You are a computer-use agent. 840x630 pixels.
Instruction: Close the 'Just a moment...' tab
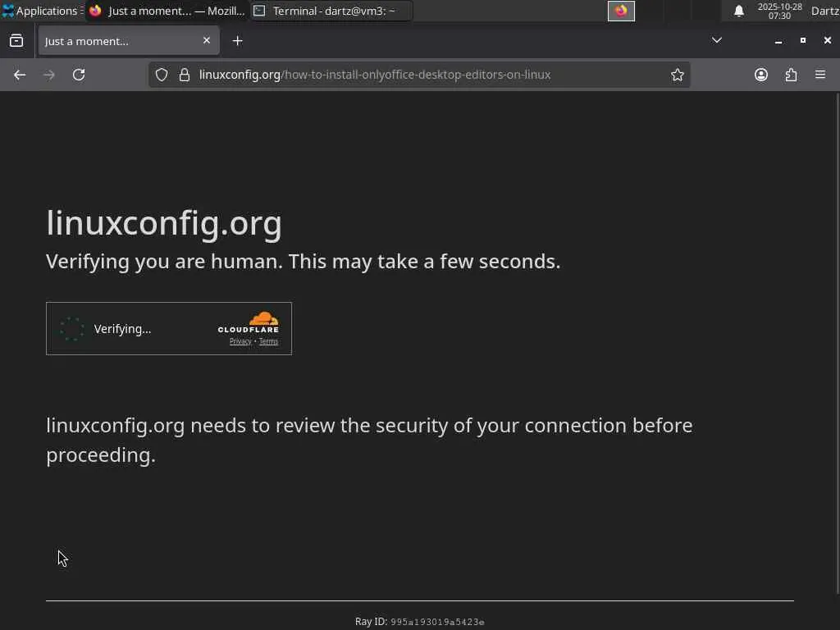206,41
